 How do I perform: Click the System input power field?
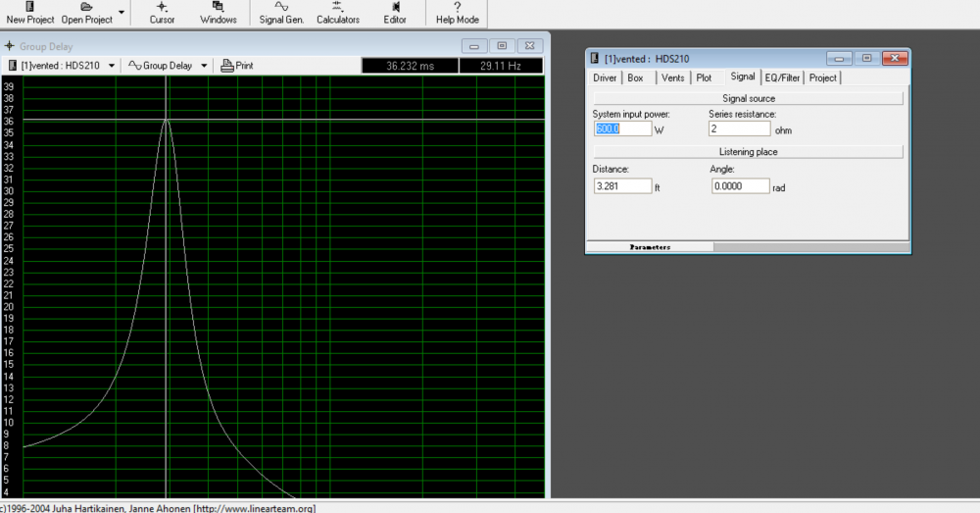click(x=622, y=128)
